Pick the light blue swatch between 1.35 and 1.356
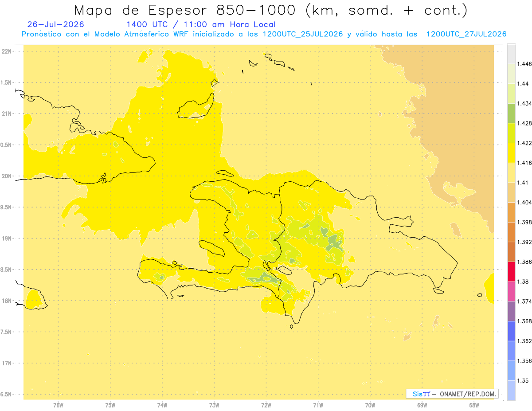 pos(511,371)
